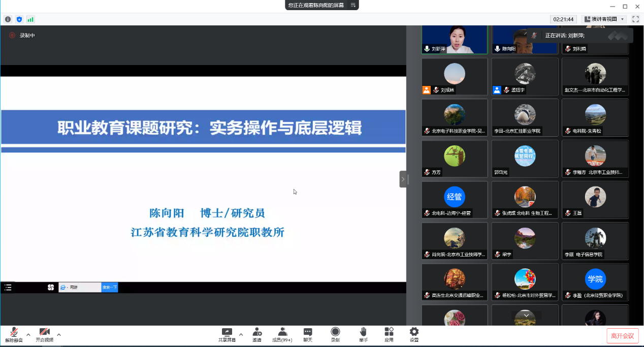Click the 共享屏幕 share screen icon
This screenshot has width=644, height=347.
pyautogui.click(x=227, y=334)
